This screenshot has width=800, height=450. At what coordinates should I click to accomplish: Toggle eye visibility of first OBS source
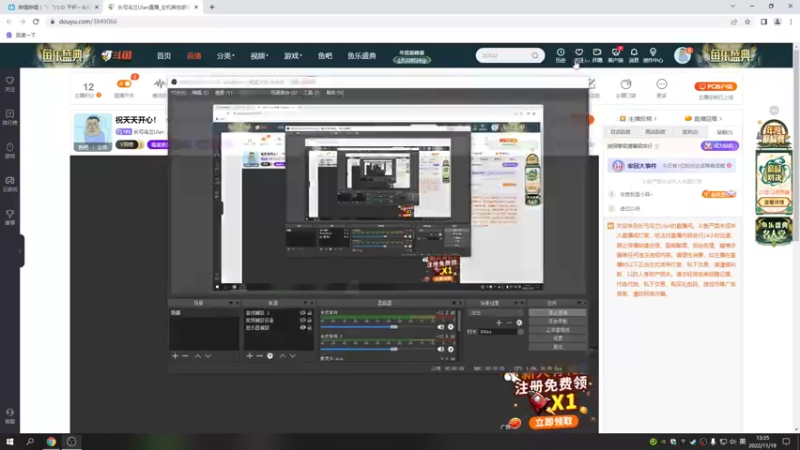click(x=303, y=313)
